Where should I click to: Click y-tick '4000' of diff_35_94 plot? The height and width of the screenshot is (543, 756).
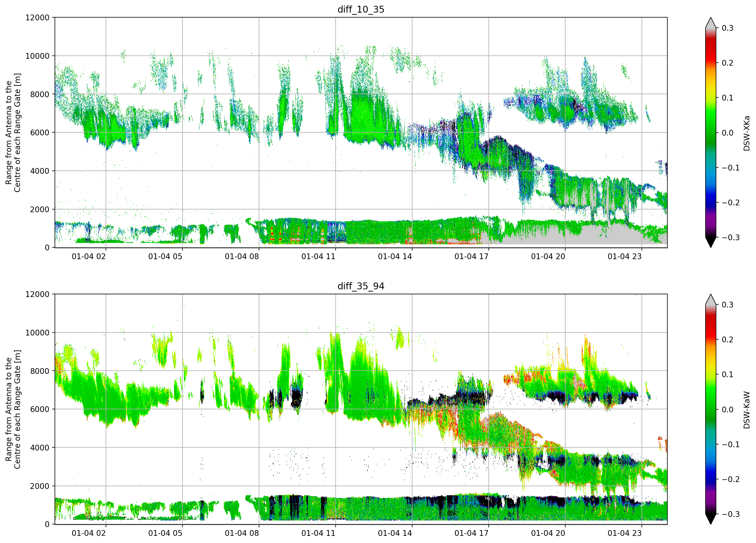tap(40, 448)
